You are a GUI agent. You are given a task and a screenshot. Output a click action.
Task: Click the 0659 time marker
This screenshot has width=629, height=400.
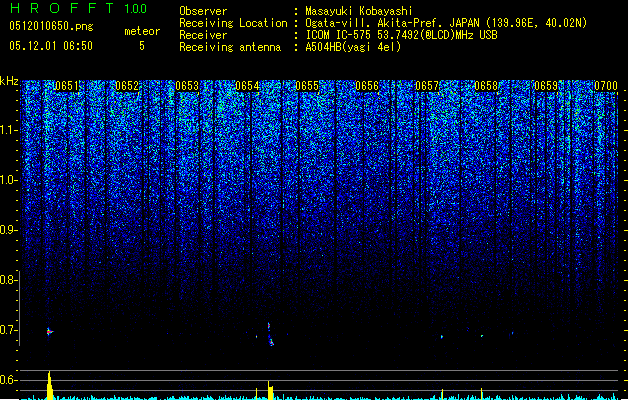point(546,86)
